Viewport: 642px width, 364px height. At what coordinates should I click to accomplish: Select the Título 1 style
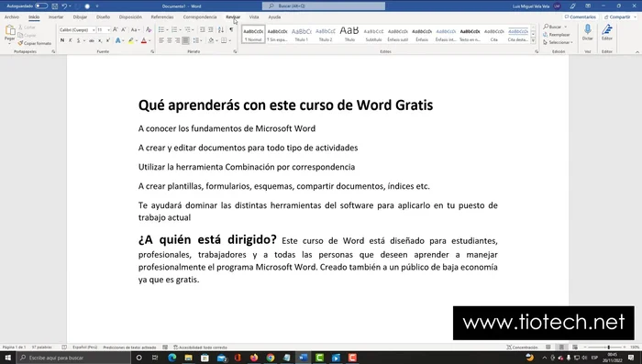tap(302, 35)
